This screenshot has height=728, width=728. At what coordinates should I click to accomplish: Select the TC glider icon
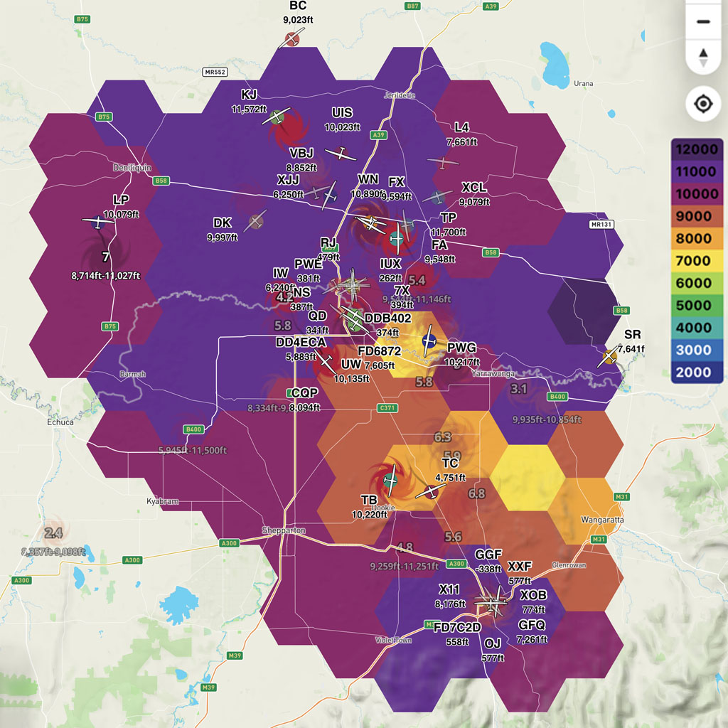(x=429, y=491)
